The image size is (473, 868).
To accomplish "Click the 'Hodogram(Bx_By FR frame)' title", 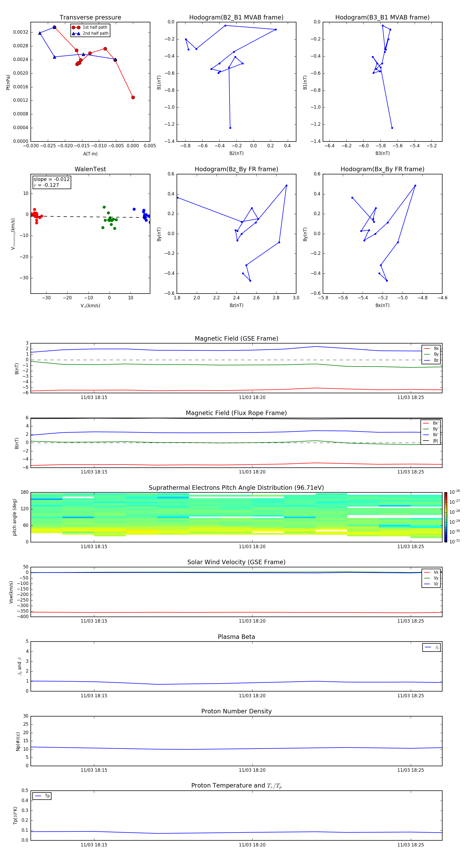I will [x=382, y=169].
